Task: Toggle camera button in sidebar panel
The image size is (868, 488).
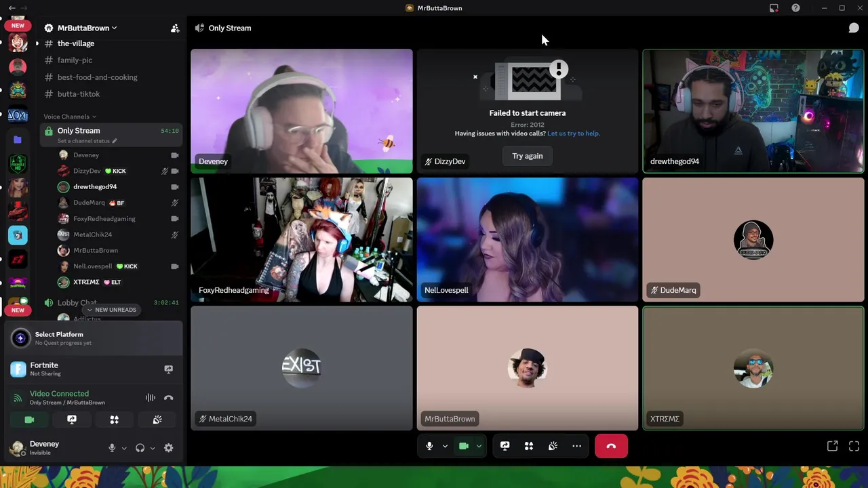Action: point(29,420)
